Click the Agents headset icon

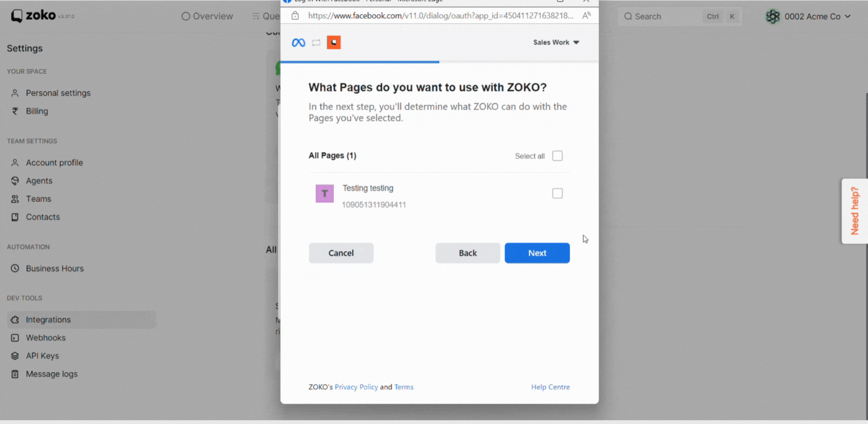(x=15, y=181)
